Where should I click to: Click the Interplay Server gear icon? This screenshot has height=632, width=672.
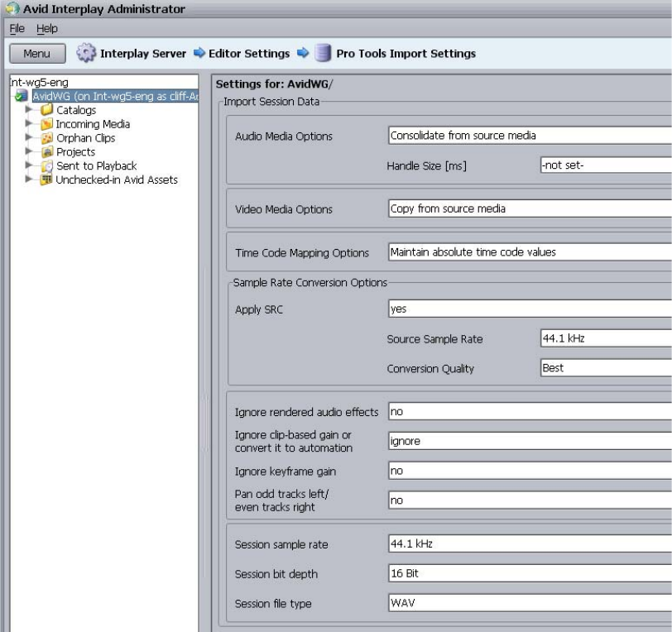coord(86,53)
